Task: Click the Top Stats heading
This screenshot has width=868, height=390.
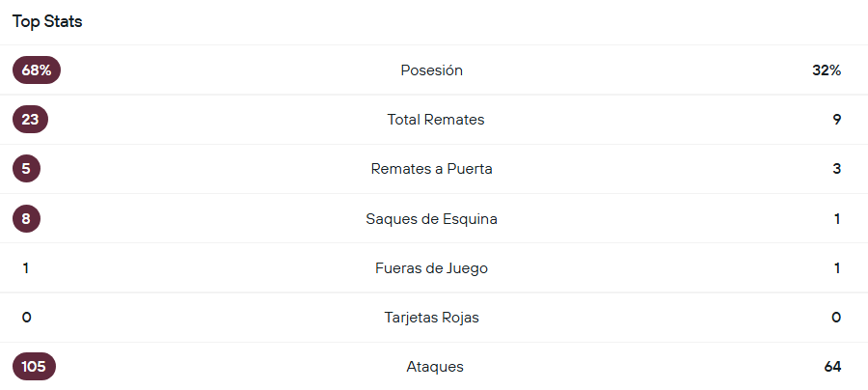Action: (x=47, y=21)
